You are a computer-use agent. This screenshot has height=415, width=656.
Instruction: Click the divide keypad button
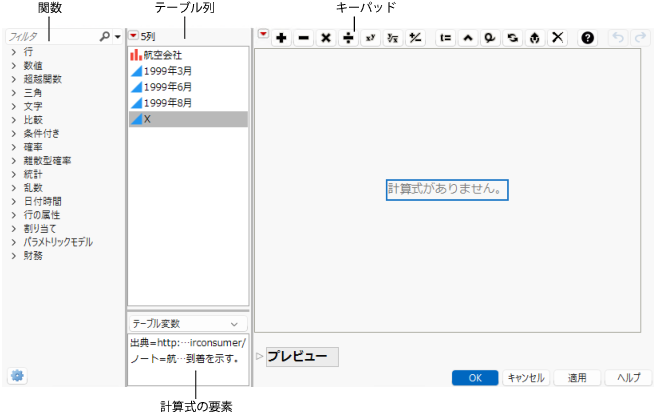(x=348, y=38)
